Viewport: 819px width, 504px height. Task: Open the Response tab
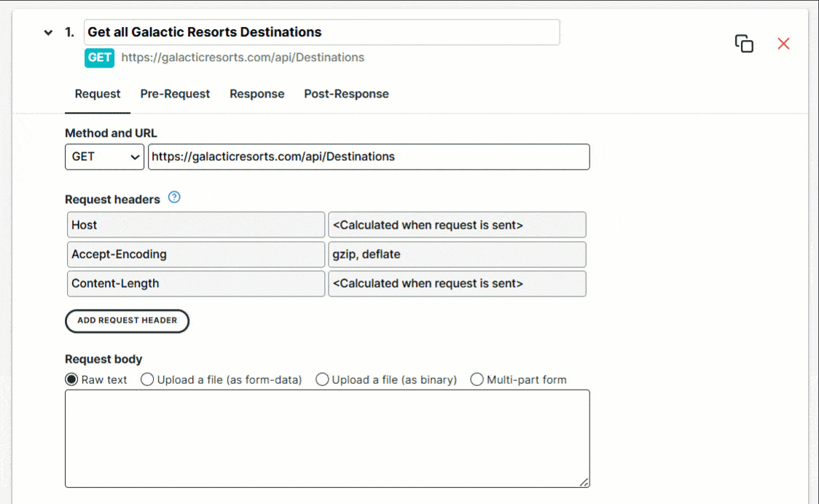click(256, 94)
